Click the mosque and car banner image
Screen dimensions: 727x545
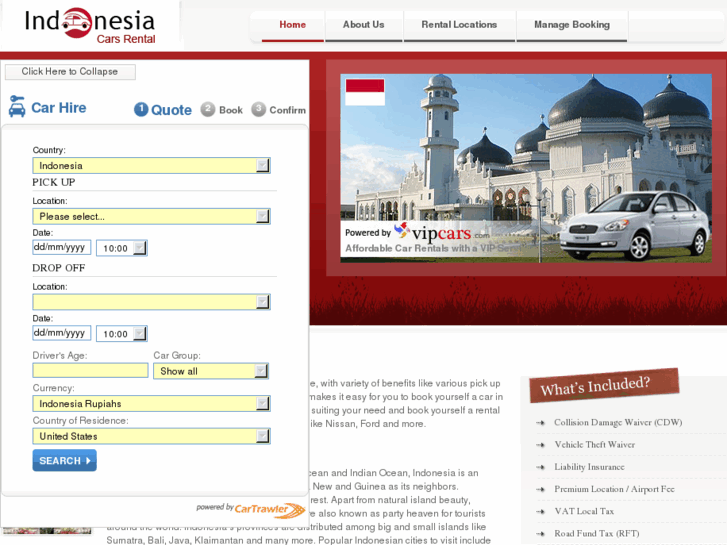coord(526,168)
